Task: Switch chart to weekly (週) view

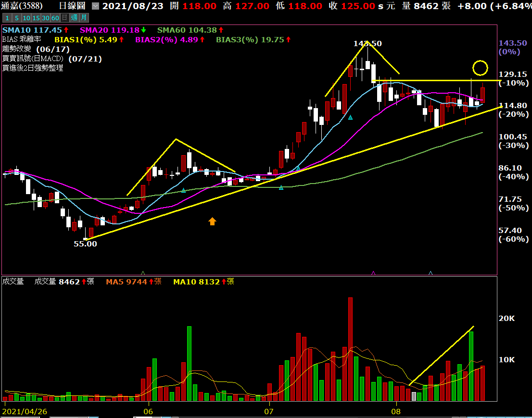Action: [74, 18]
